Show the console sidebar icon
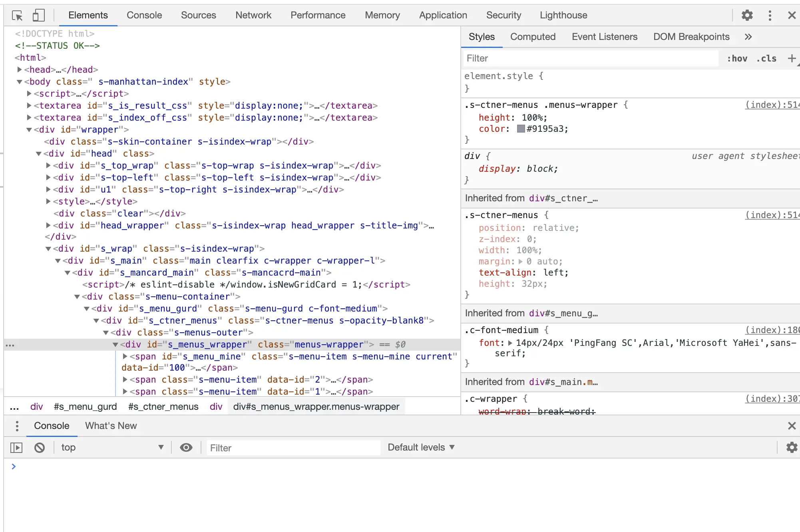Viewport: 800px width, 532px height. tap(16, 448)
